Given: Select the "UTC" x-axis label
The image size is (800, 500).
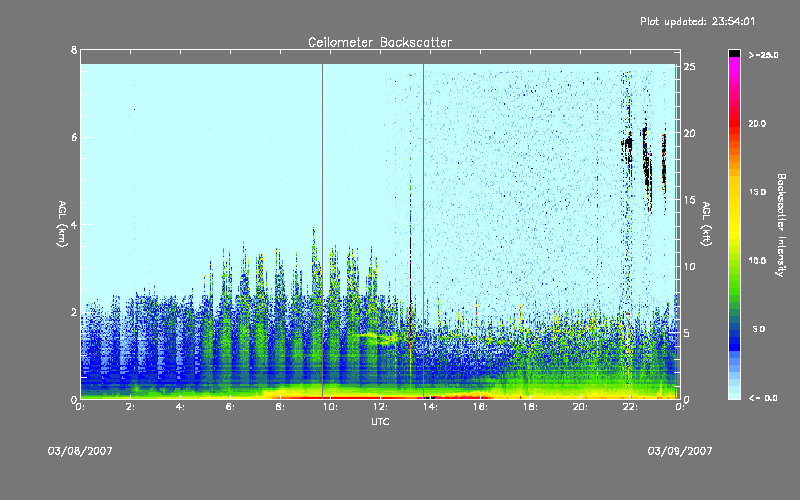Looking at the screenshot, I should tap(380, 421).
